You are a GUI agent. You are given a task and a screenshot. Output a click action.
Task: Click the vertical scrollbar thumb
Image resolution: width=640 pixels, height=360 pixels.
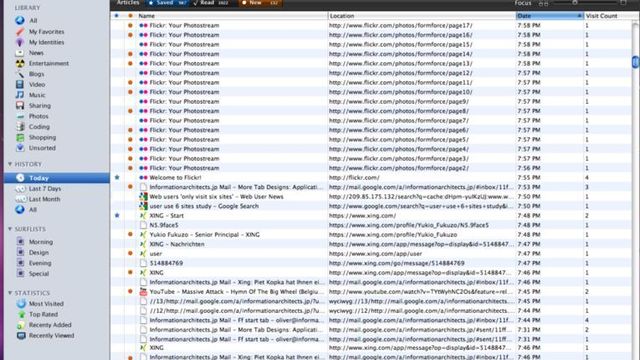(x=636, y=62)
